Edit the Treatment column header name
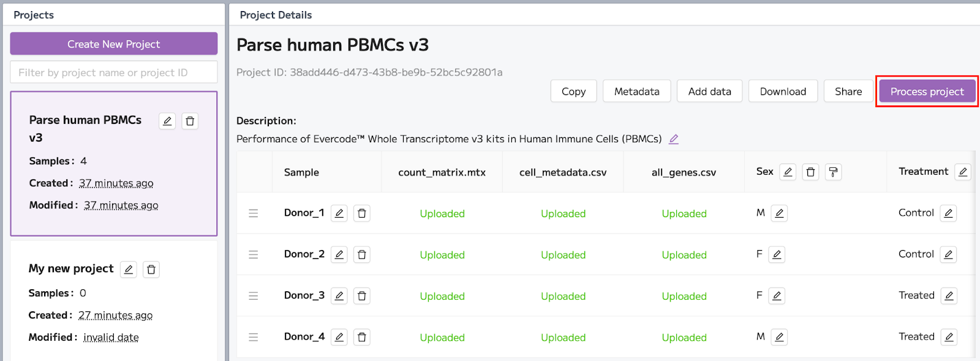The image size is (980, 361). (x=963, y=172)
